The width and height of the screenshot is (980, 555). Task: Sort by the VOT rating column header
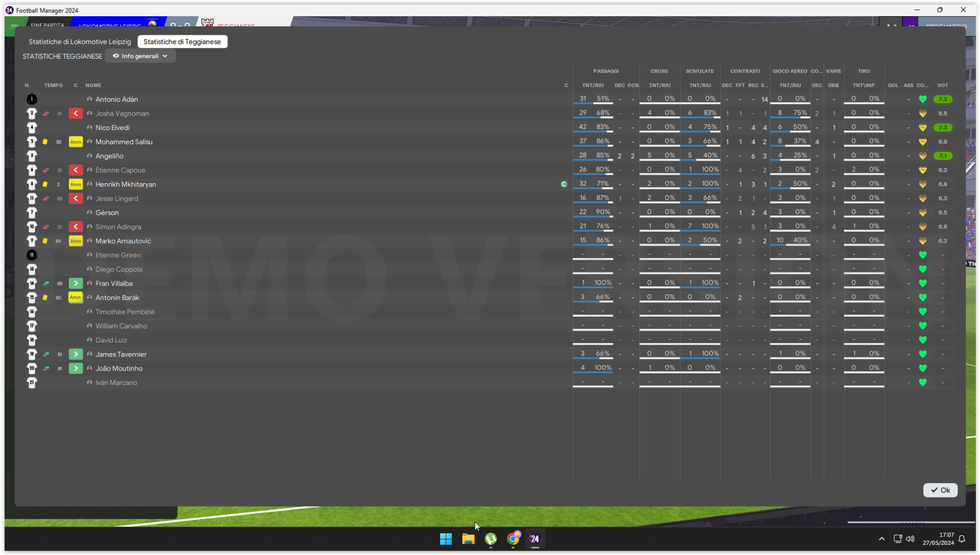pyautogui.click(x=942, y=85)
